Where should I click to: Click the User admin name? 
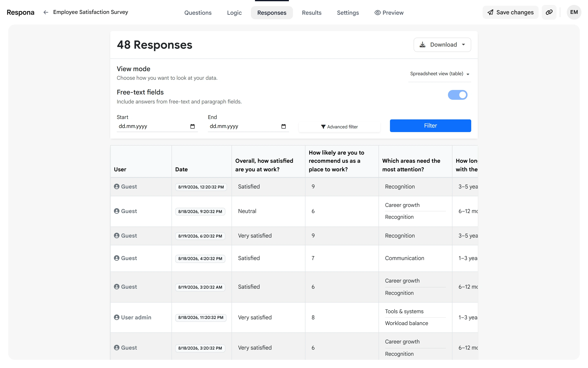136,317
